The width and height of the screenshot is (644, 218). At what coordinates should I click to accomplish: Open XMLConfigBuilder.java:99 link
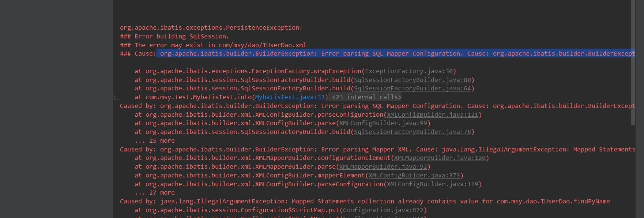tap(383, 123)
